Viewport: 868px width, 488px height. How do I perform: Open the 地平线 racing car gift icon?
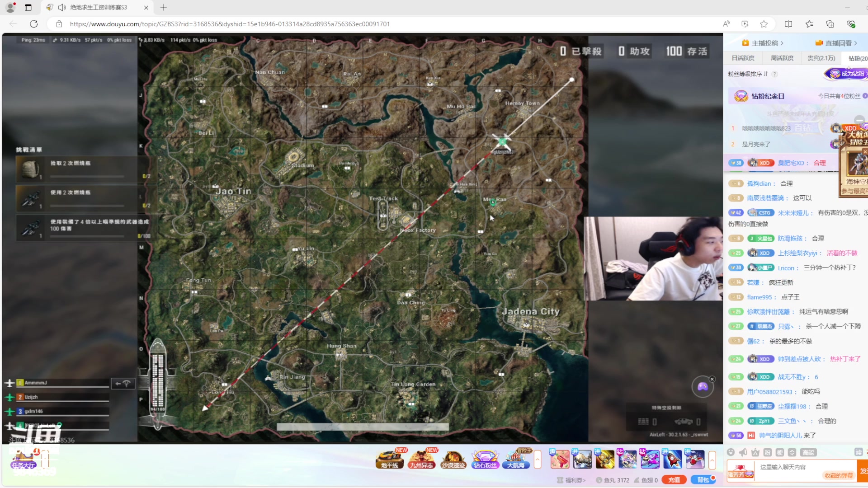pos(390,459)
